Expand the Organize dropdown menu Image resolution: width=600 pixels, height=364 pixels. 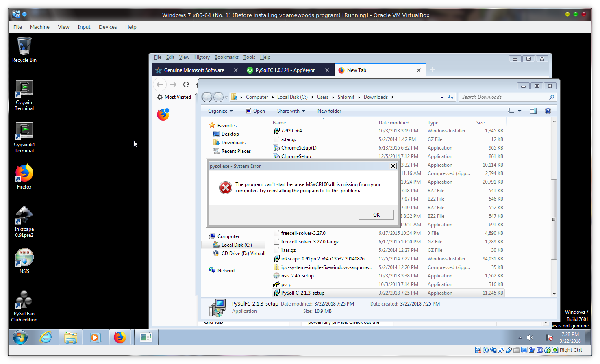[220, 111]
